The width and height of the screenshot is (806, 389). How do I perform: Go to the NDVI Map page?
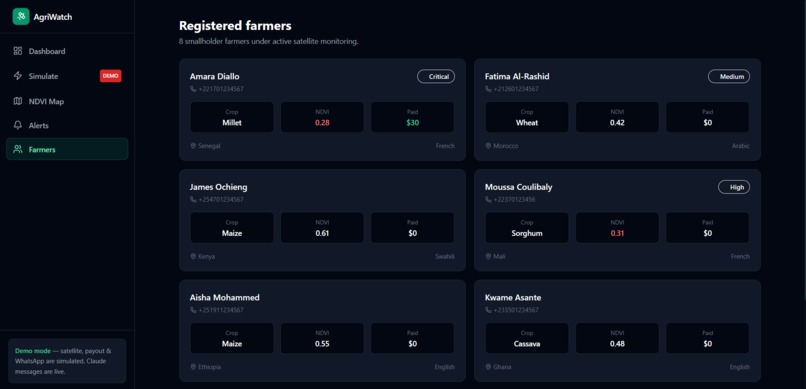coord(67,101)
